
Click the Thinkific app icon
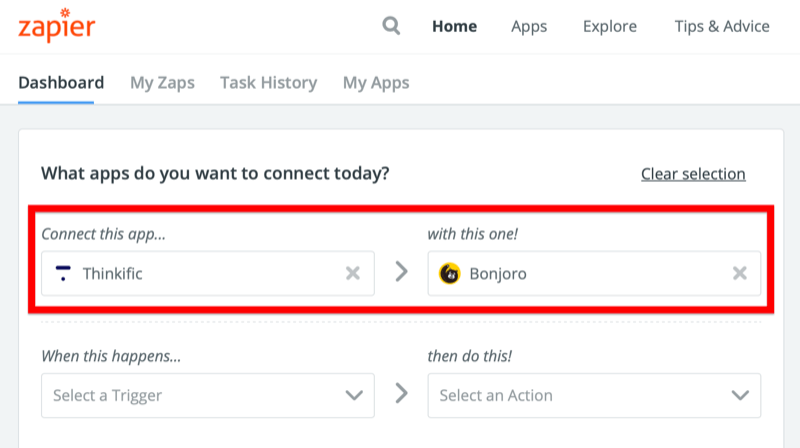(x=63, y=273)
